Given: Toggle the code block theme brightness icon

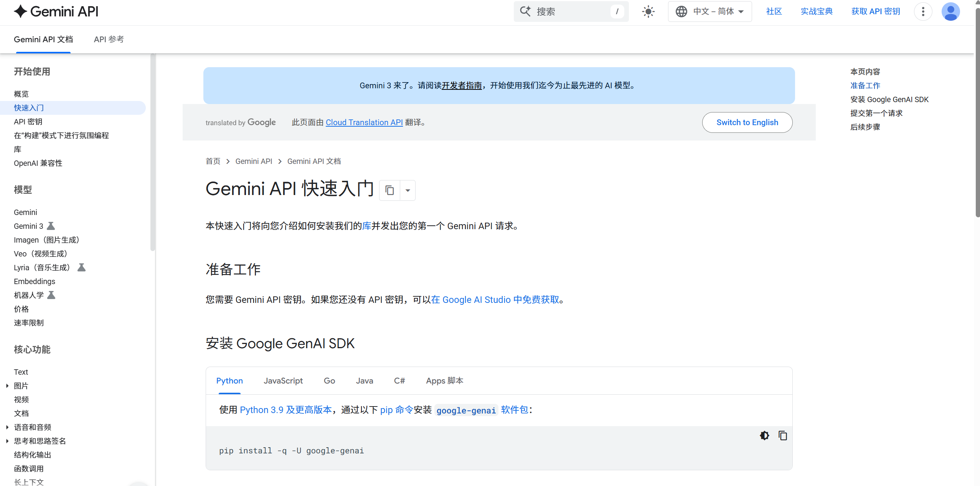Looking at the screenshot, I should coord(764,435).
